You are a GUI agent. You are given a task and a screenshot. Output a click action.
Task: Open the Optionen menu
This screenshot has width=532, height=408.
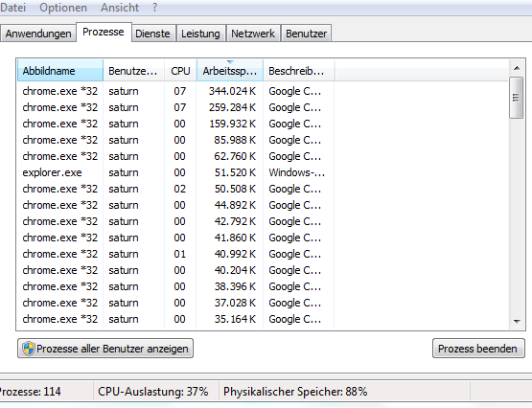(63, 7)
